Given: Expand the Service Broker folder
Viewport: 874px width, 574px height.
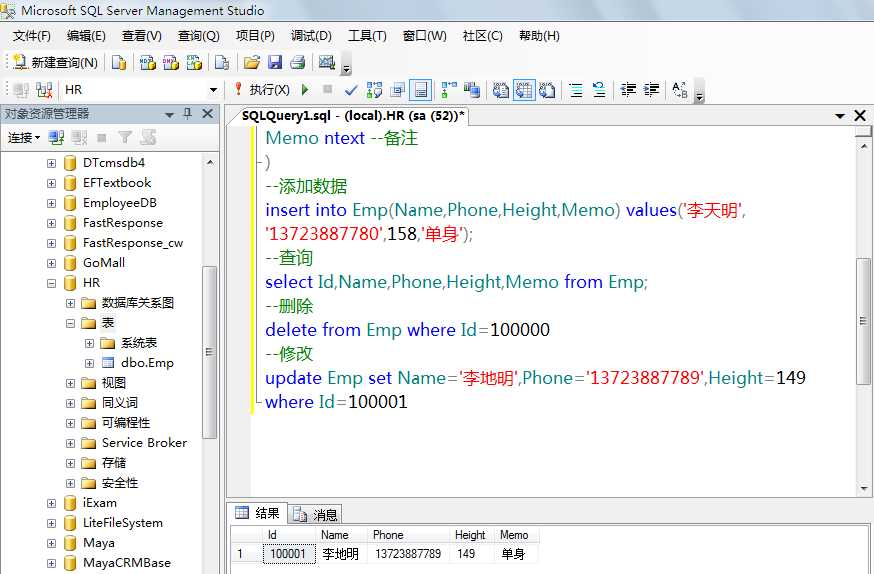Looking at the screenshot, I should click(70, 444).
